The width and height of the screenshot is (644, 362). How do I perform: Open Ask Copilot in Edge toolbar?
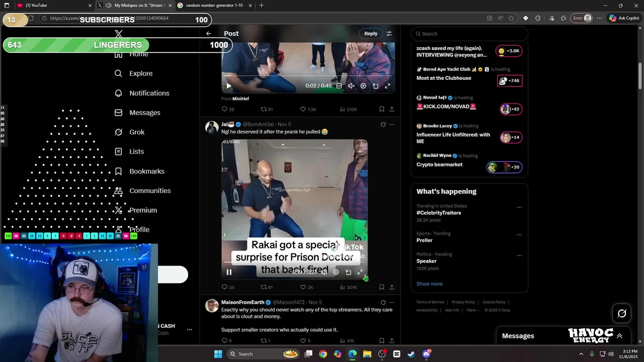tap(624, 18)
